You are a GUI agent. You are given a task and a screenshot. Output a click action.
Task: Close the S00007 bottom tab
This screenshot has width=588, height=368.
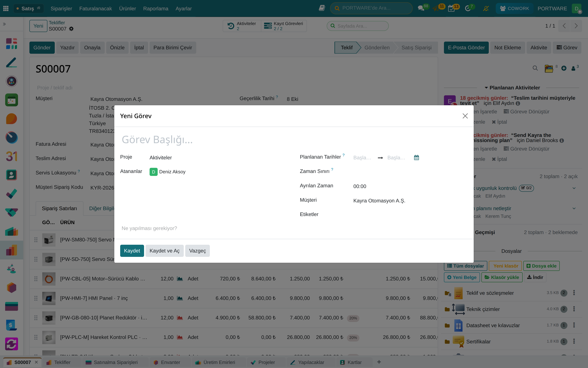tap(36, 362)
